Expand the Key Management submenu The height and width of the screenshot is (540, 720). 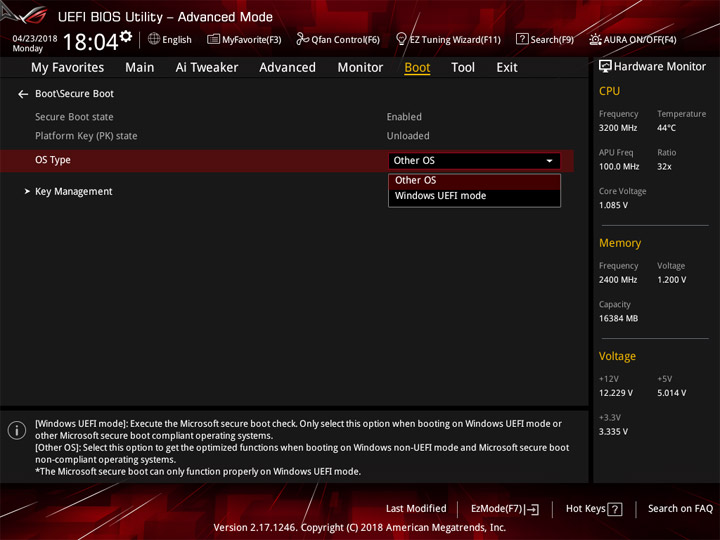pyautogui.click(x=73, y=191)
